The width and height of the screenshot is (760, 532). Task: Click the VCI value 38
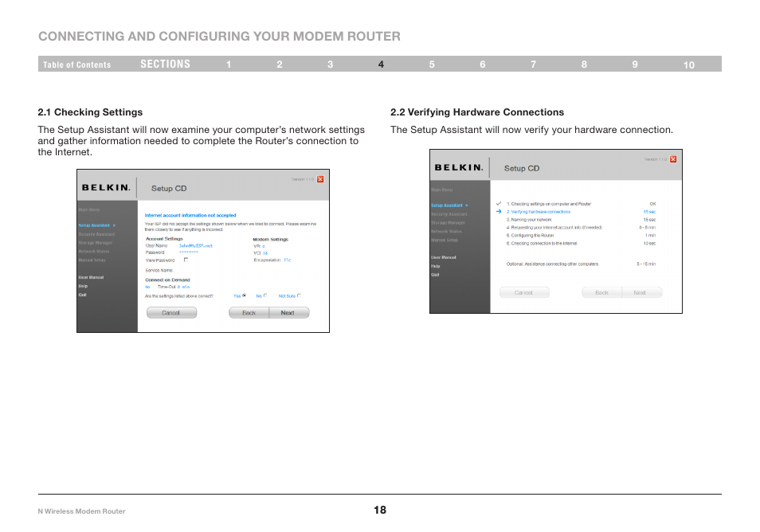(x=265, y=253)
